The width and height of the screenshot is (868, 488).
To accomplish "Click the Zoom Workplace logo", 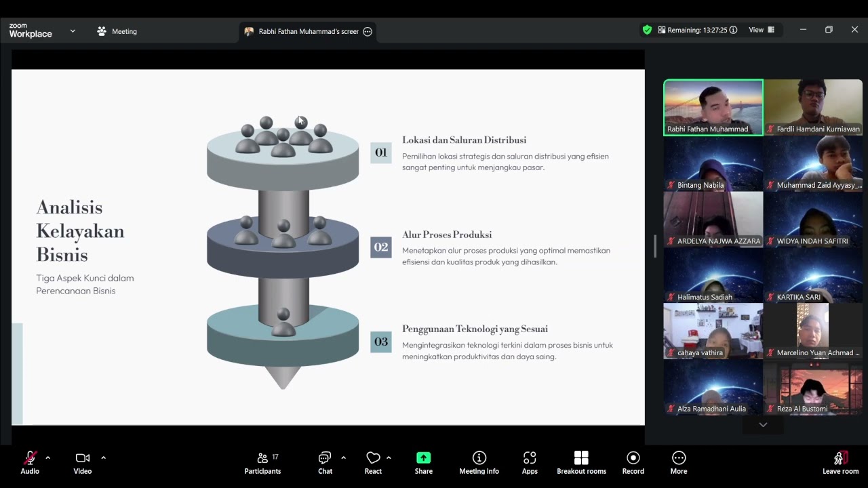I will (x=30, y=30).
